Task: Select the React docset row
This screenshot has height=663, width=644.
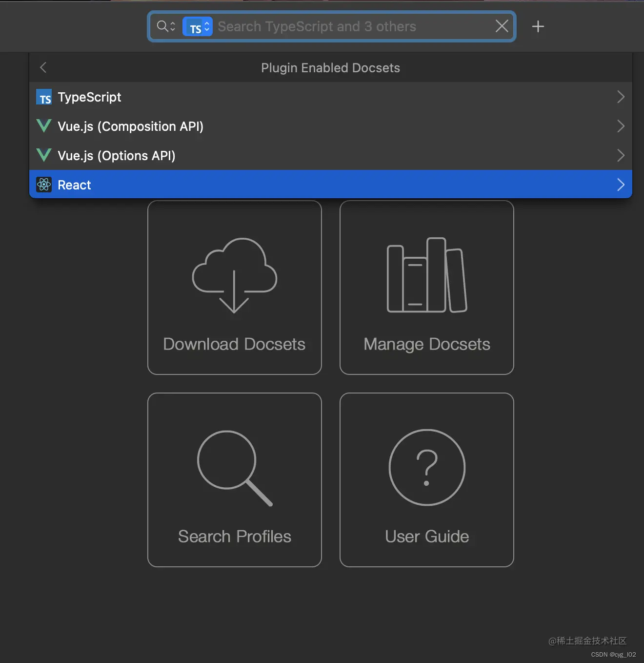Action: tap(331, 185)
